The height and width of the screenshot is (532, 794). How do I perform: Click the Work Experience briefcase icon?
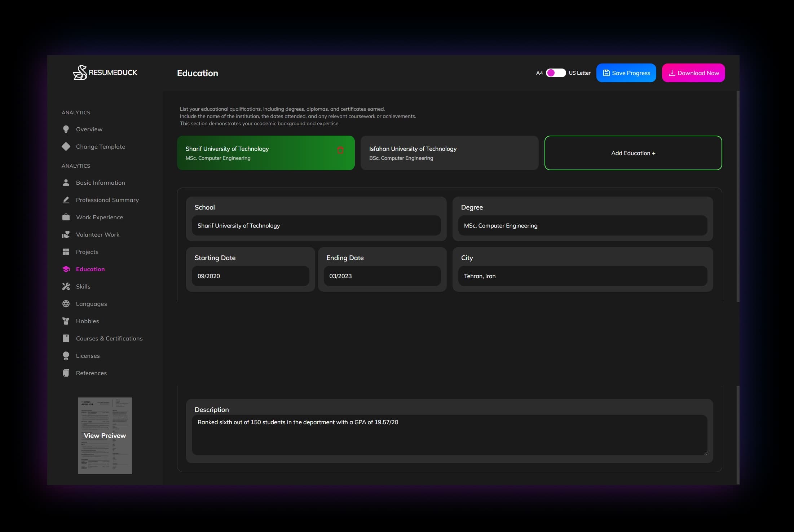(66, 217)
